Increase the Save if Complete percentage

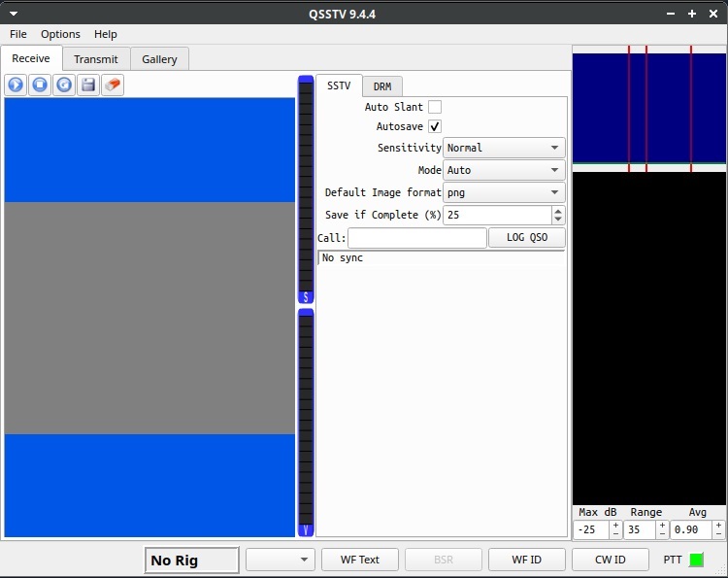pos(558,211)
